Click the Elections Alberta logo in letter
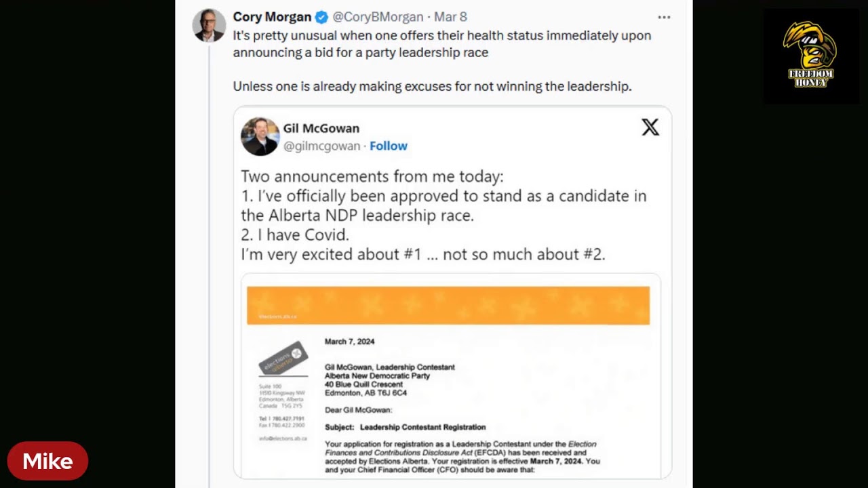Viewport: 868px width, 488px height. click(283, 357)
